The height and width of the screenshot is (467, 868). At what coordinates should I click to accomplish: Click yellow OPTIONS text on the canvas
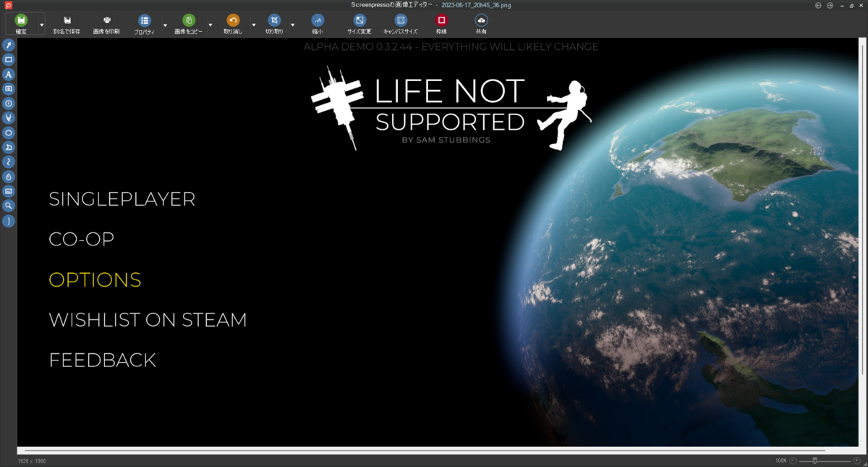point(95,279)
